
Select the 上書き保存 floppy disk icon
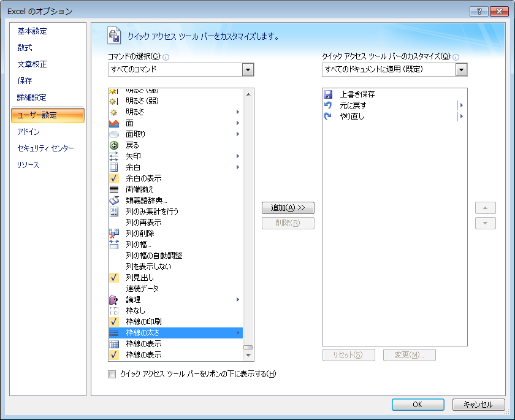coord(328,94)
